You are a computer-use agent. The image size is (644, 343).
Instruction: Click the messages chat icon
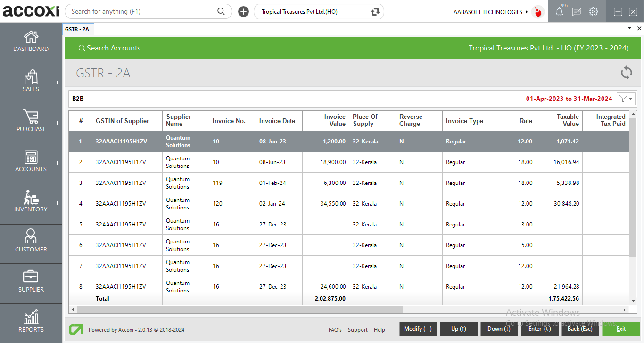click(576, 12)
